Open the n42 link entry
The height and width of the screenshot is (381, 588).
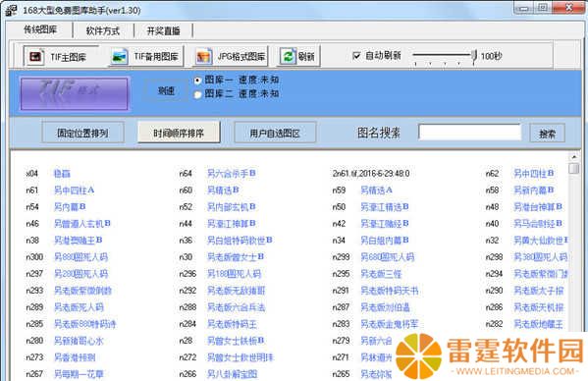[385, 224]
